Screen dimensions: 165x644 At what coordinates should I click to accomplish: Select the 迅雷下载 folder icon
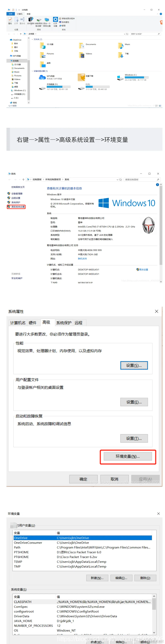coord(81,77)
